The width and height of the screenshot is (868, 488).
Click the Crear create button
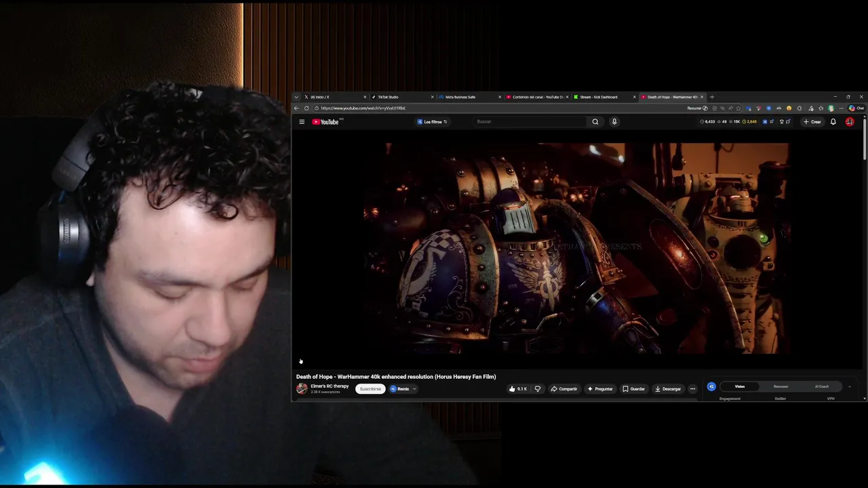(x=812, y=122)
